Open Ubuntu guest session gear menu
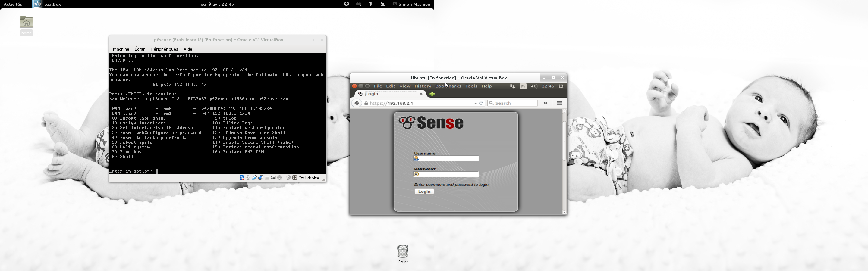Viewport: 868px width, 271px height. (561, 86)
